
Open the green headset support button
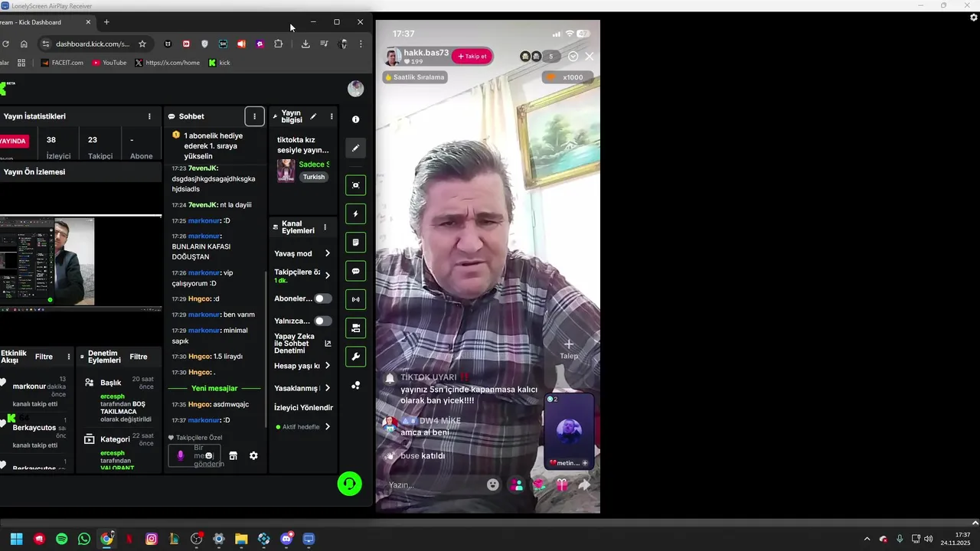point(349,484)
